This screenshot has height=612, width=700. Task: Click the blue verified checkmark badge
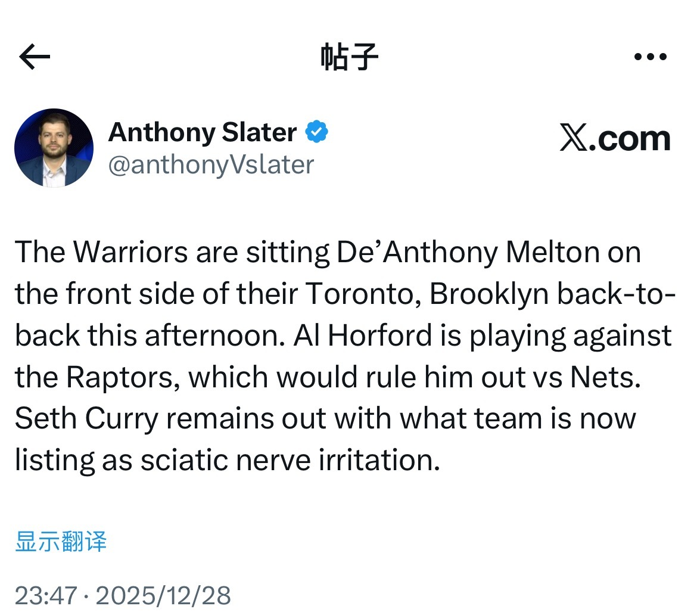coord(317,132)
